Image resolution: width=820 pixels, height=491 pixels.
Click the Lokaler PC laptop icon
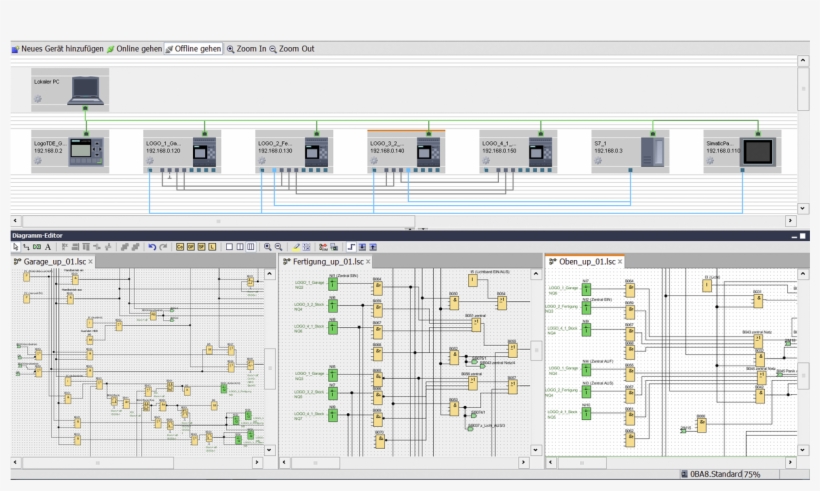tap(86, 90)
